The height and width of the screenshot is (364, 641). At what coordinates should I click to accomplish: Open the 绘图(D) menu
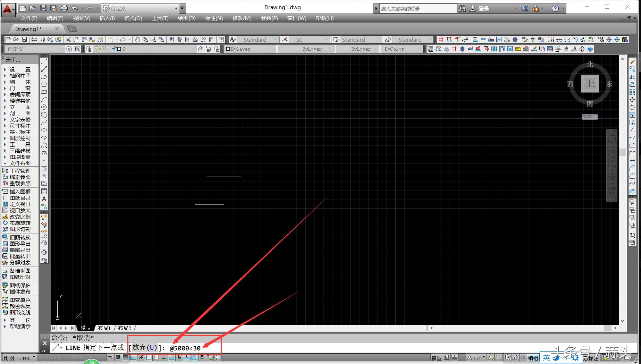(x=187, y=18)
